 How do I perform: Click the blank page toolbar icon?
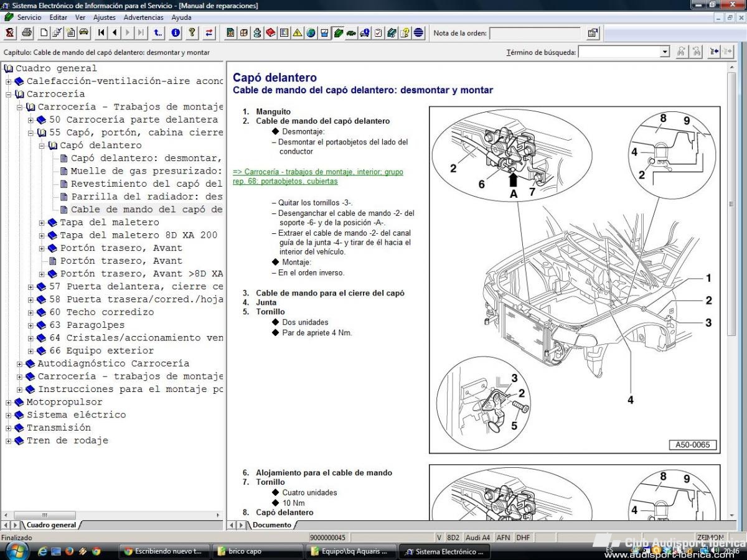tap(44, 33)
